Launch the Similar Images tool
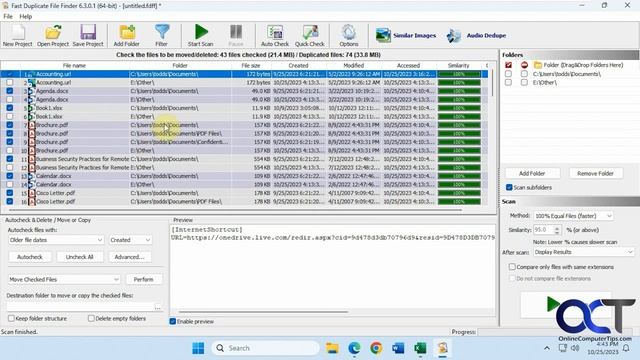 (405, 36)
